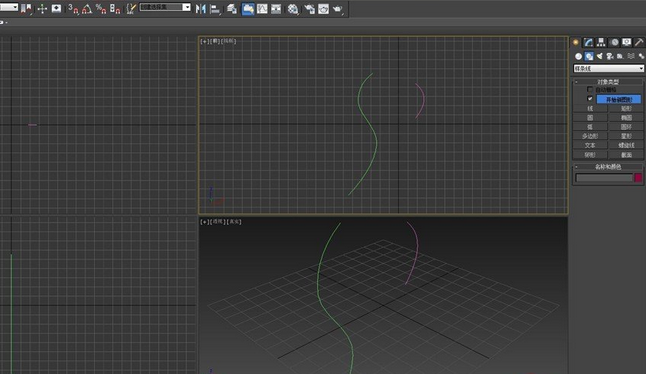Click the 截面 (Section) shape button
646x374 pixels.
pyautogui.click(x=626, y=155)
